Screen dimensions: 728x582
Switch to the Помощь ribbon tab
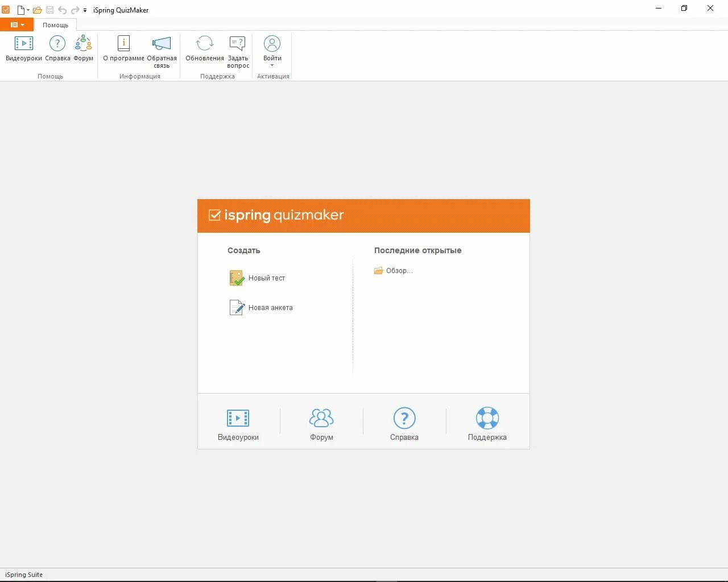coord(55,25)
